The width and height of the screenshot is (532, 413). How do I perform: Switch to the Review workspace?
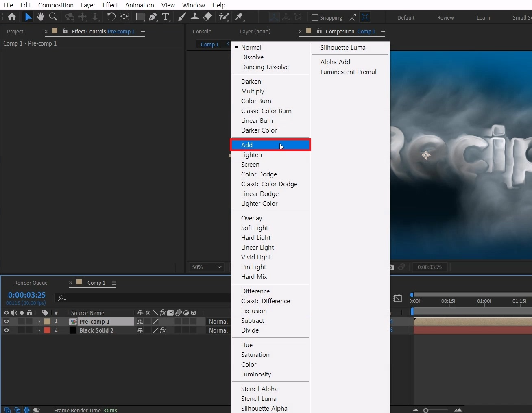click(x=445, y=17)
